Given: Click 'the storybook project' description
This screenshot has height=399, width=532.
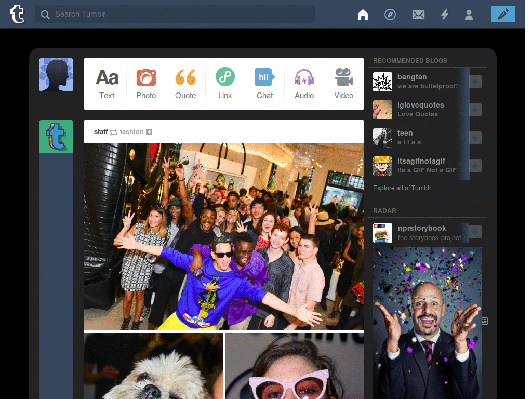Looking at the screenshot, I should pyautogui.click(x=429, y=238).
